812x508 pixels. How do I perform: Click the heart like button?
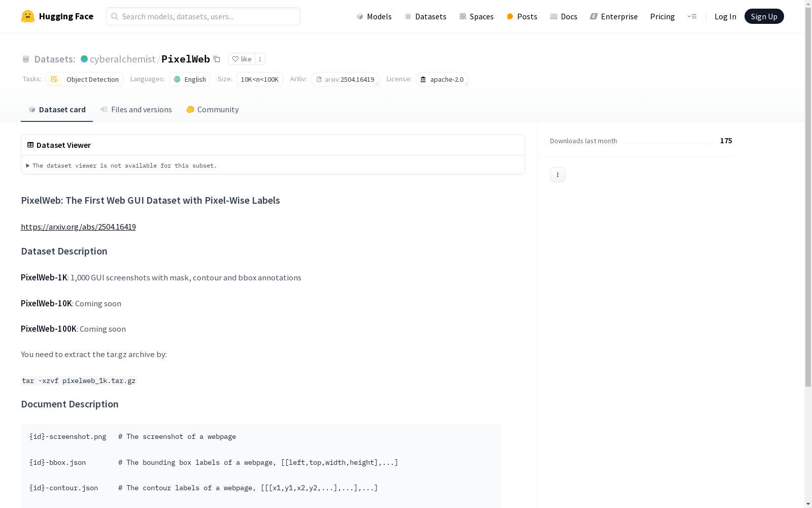click(x=242, y=59)
